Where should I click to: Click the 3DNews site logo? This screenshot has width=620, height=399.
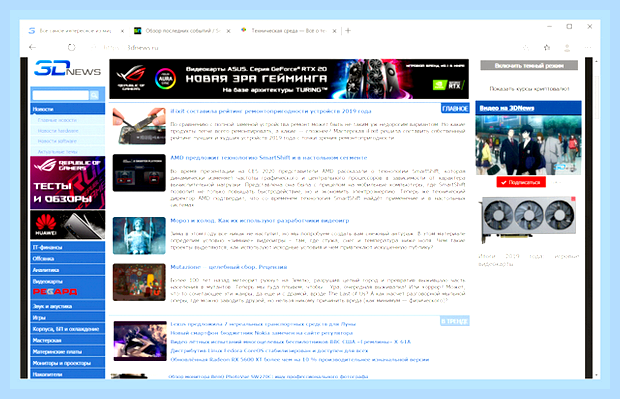[x=67, y=68]
